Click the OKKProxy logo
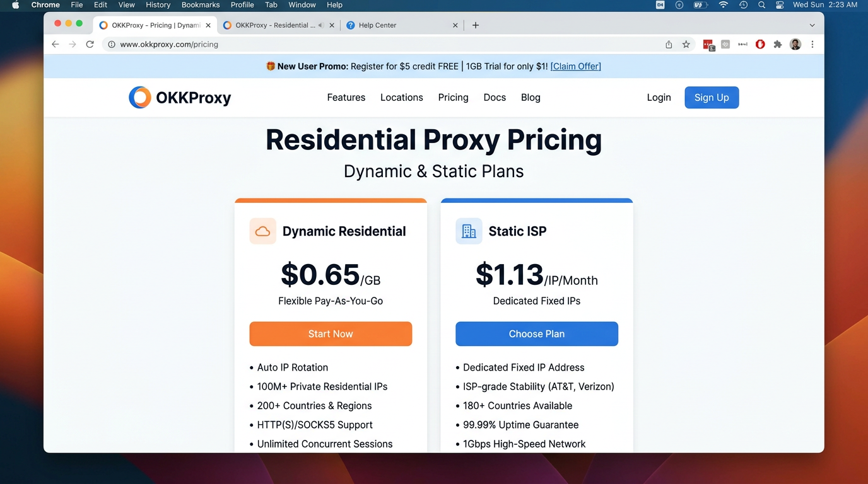This screenshot has width=868, height=484. click(x=180, y=97)
